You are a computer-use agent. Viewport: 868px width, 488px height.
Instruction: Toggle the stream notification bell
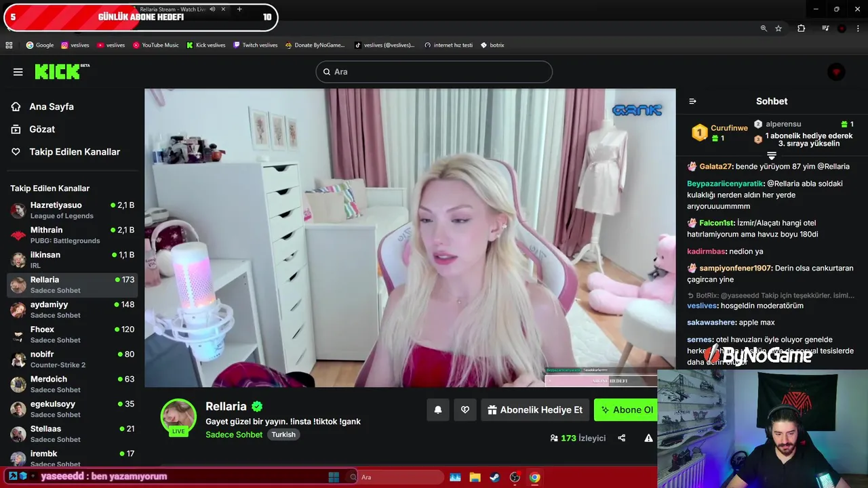438,409
